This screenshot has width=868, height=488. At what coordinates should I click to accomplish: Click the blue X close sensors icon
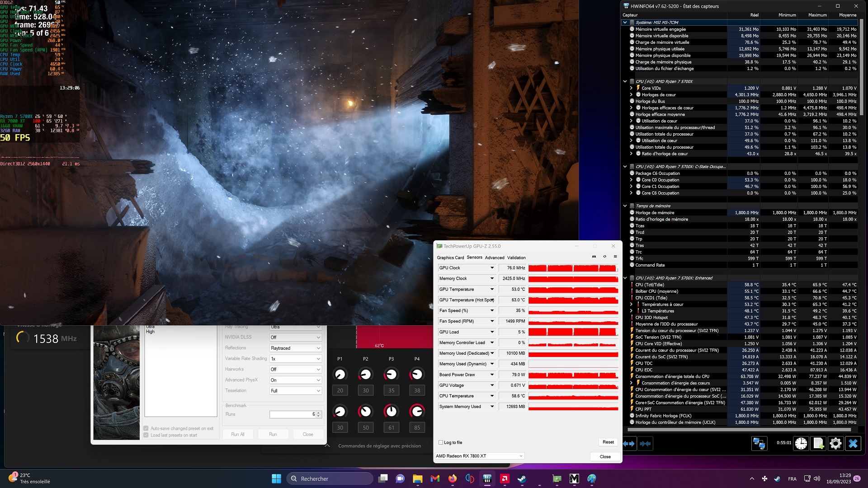853,443
